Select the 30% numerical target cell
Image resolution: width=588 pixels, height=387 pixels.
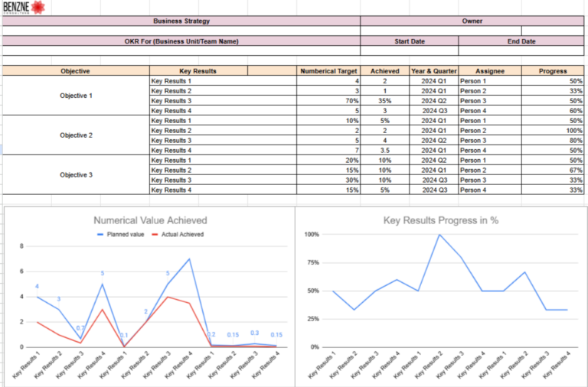coord(328,180)
